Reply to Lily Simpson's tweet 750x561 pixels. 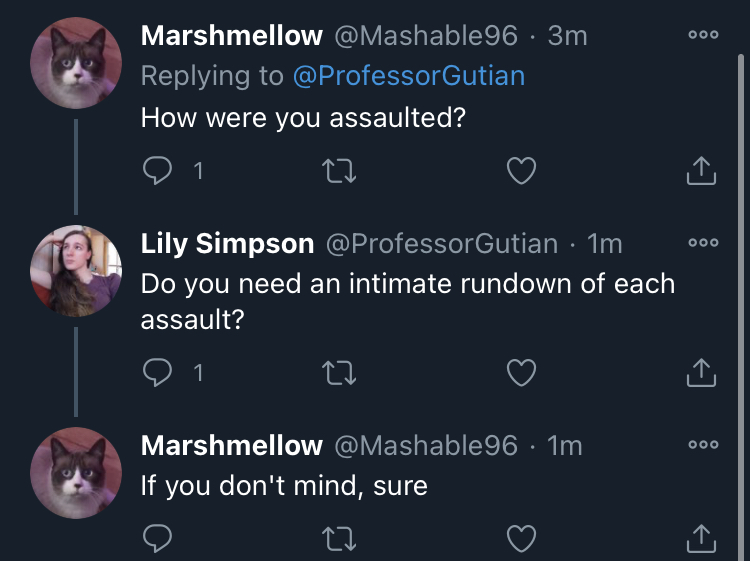(x=157, y=373)
